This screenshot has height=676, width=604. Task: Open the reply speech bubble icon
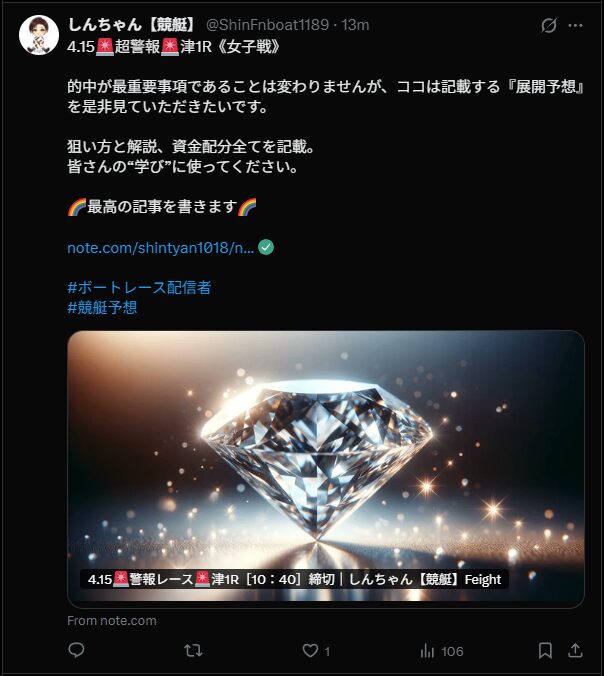pyautogui.click(x=76, y=650)
